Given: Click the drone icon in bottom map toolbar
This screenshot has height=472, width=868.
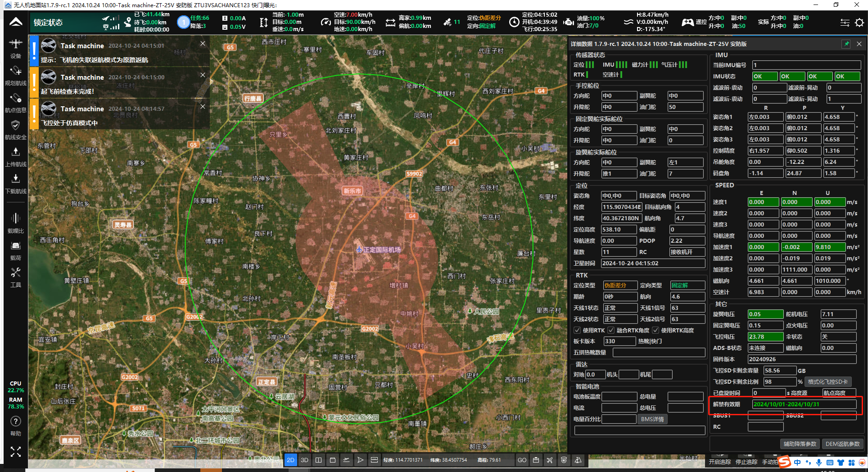Looking at the screenshot, I should 550,460.
